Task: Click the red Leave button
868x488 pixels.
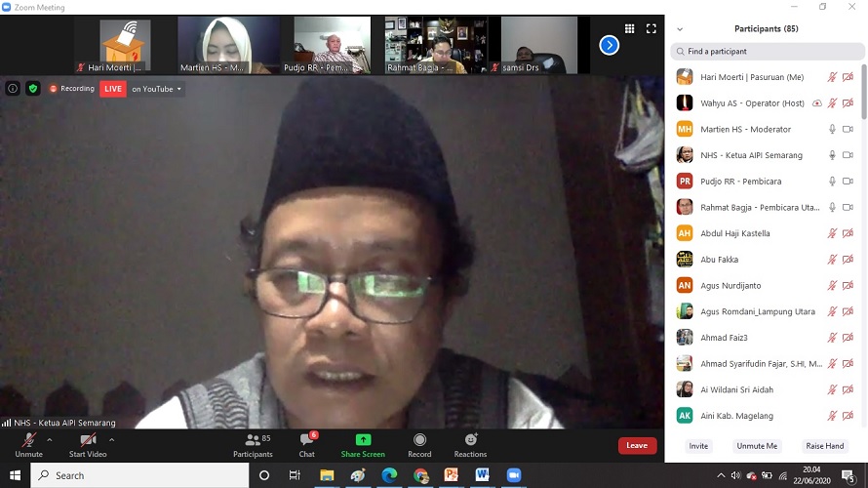Action: [637, 446]
